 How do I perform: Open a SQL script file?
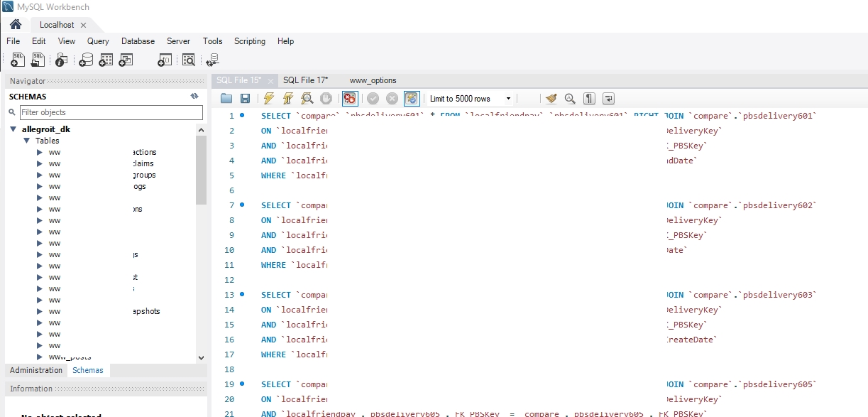click(x=37, y=60)
